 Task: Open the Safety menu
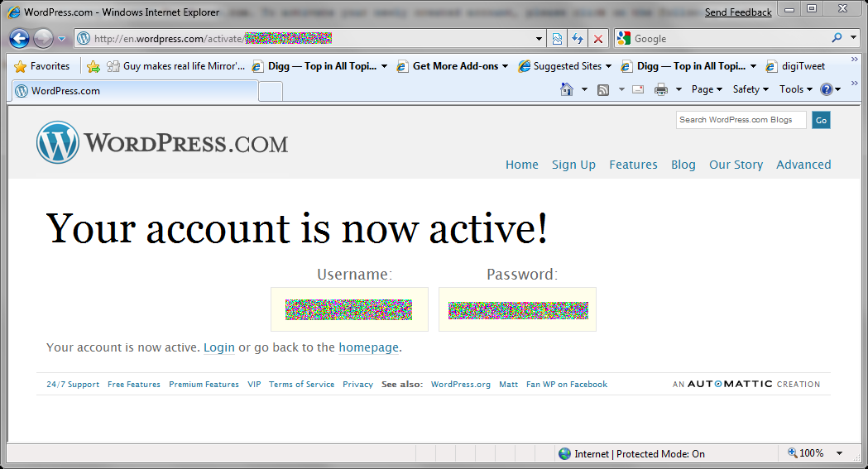(x=751, y=89)
